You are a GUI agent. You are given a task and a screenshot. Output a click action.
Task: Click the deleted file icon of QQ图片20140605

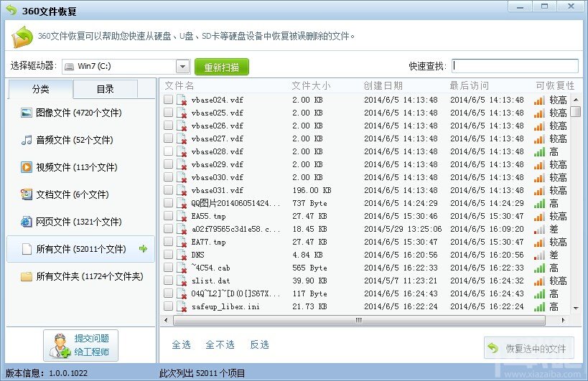point(182,204)
